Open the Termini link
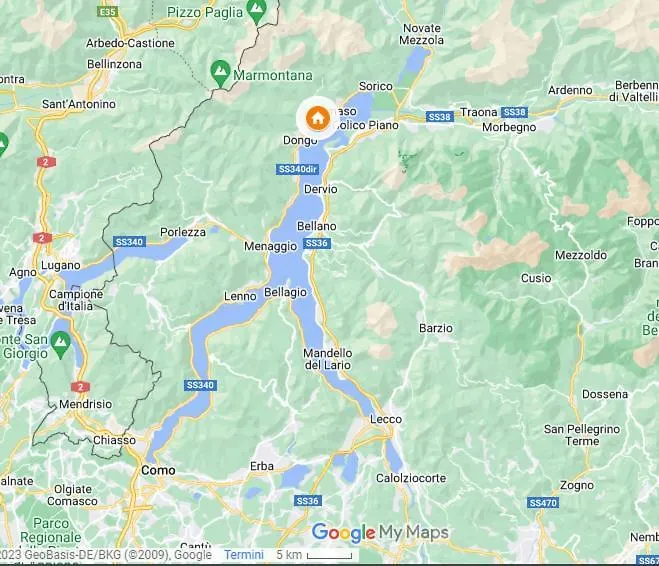The height and width of the screenshot is (566, 659). 244,555
